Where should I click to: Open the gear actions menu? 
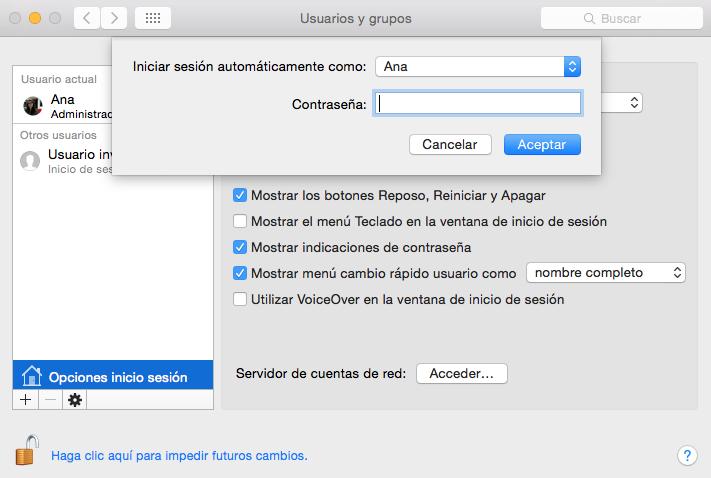point(75,399)
